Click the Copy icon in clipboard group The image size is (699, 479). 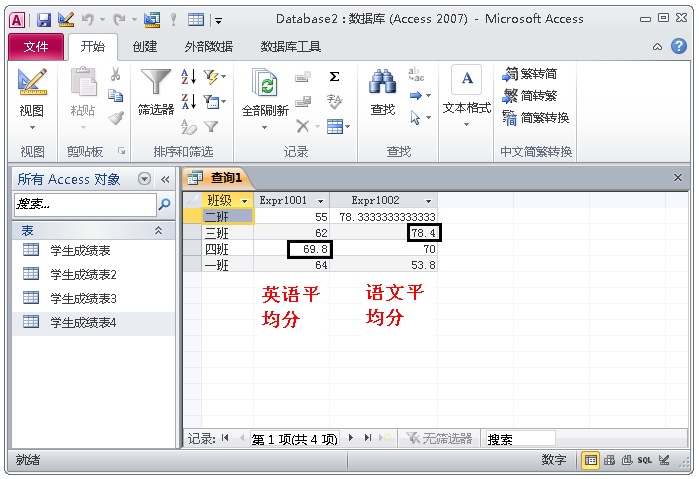(115, 95)
